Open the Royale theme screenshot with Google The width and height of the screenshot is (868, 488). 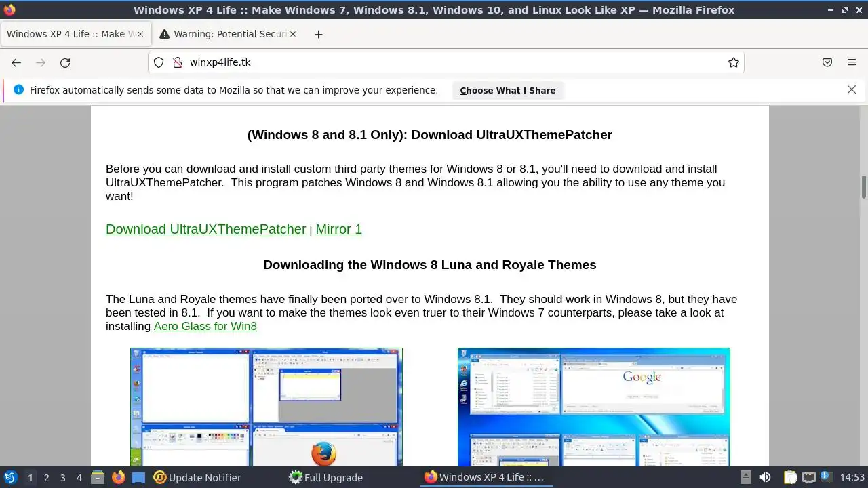point(594,407)
